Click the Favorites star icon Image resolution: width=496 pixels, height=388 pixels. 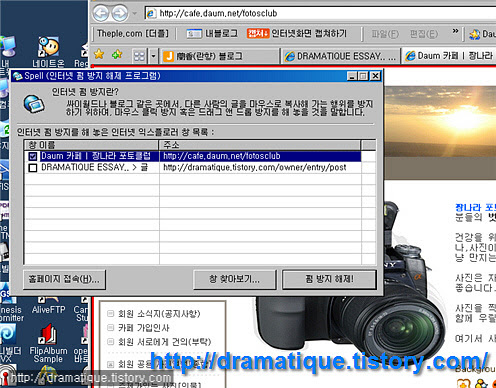[99, 54]
